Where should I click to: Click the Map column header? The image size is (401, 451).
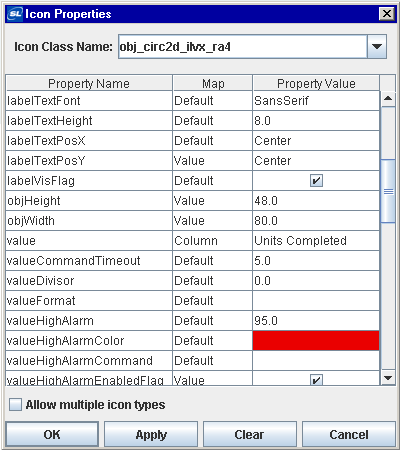[x=213, y=83]
